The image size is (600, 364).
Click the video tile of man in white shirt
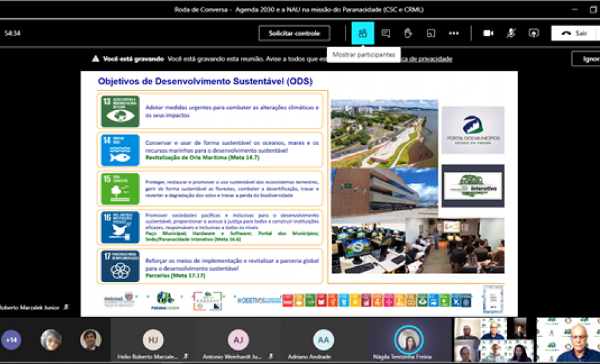[x=569, y=340]
